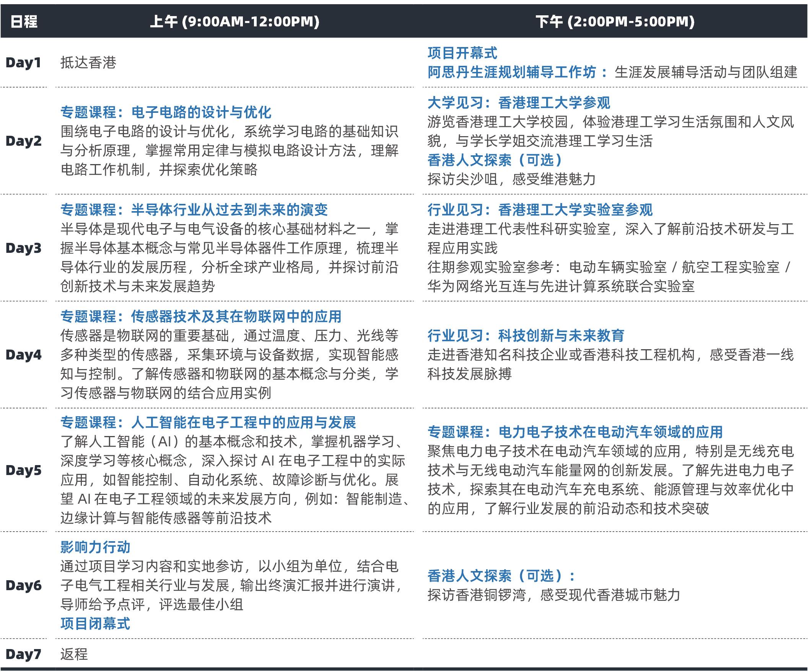This screenshot has width=809, height=672.
Task: Select the Day1 row label
Action: [23, 63]
